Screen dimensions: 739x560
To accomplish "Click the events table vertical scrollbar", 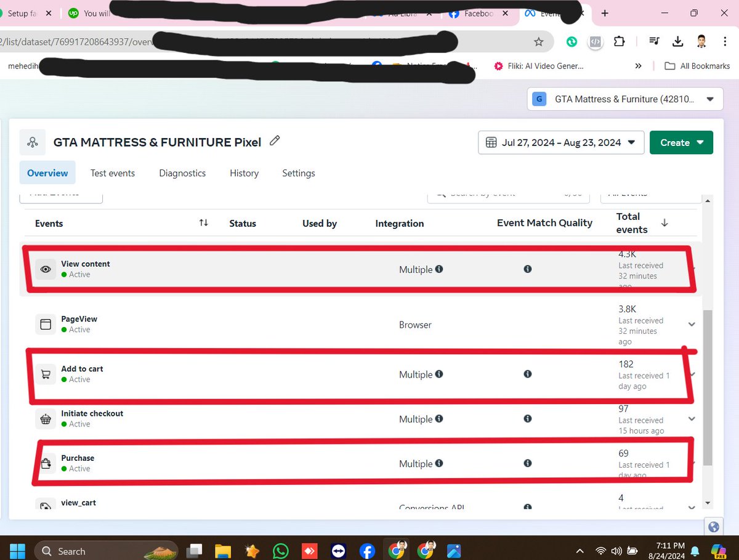I will click(708, 388).
